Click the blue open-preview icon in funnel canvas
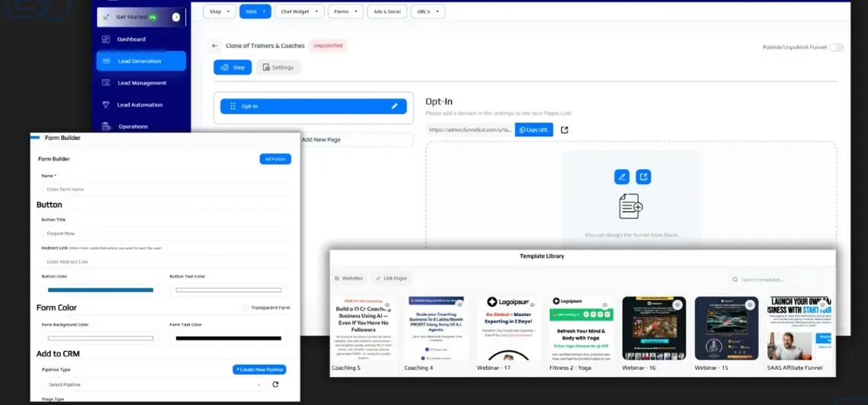This screenshot has height=405, width=868. pos(643,177)
